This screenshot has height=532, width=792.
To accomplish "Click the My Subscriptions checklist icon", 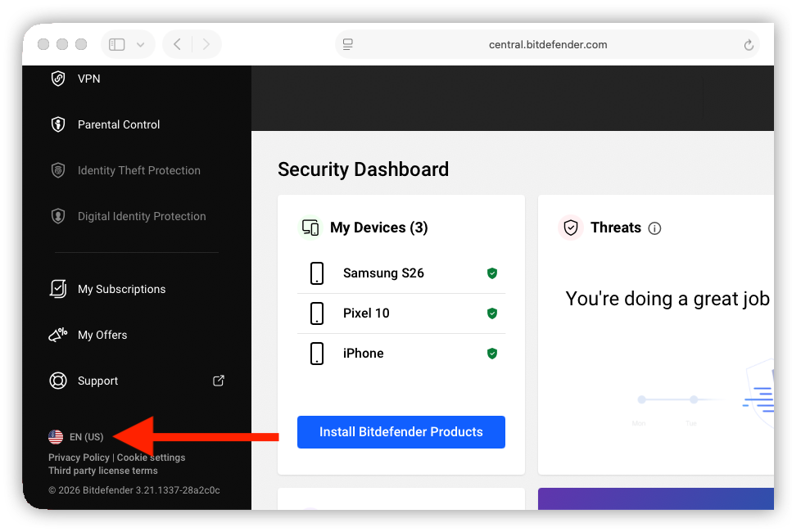I will point(58,289).
